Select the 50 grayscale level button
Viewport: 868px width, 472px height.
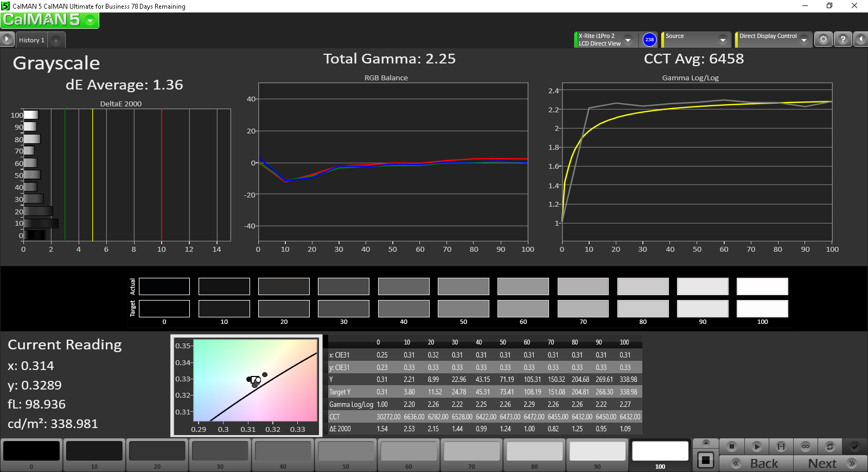(346, 455)
